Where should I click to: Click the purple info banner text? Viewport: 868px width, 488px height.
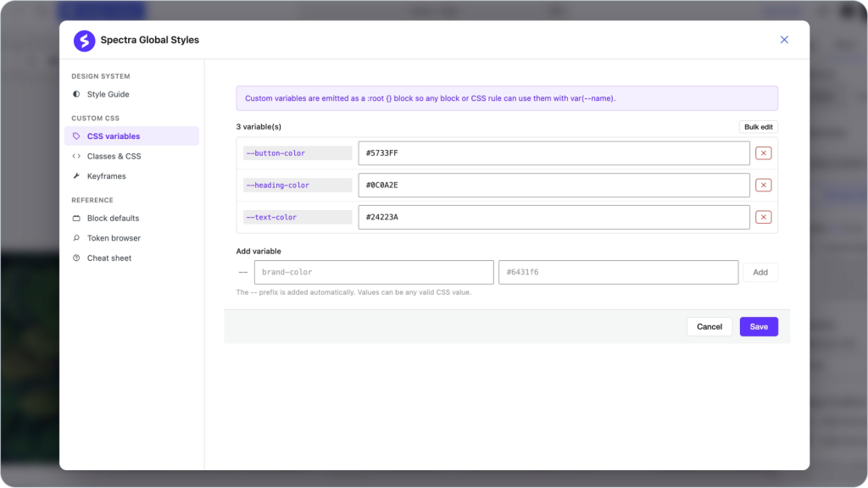point(430,98)
